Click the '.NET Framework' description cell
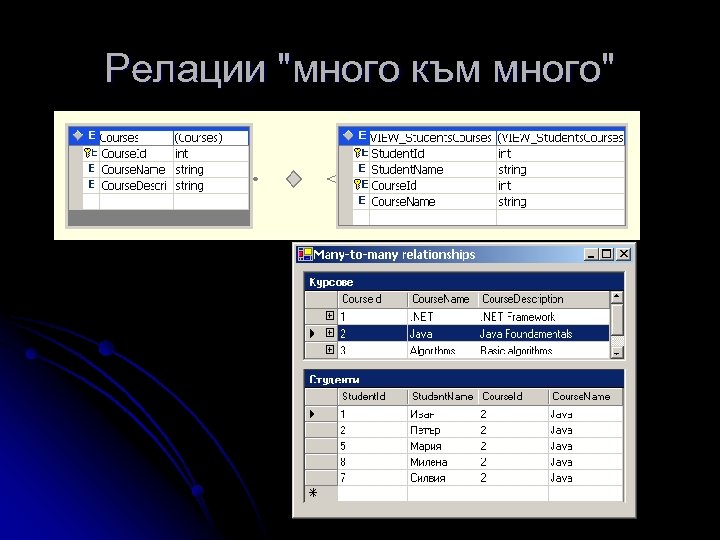Viewport: 720px width, 540px height. tap(544, 316)
